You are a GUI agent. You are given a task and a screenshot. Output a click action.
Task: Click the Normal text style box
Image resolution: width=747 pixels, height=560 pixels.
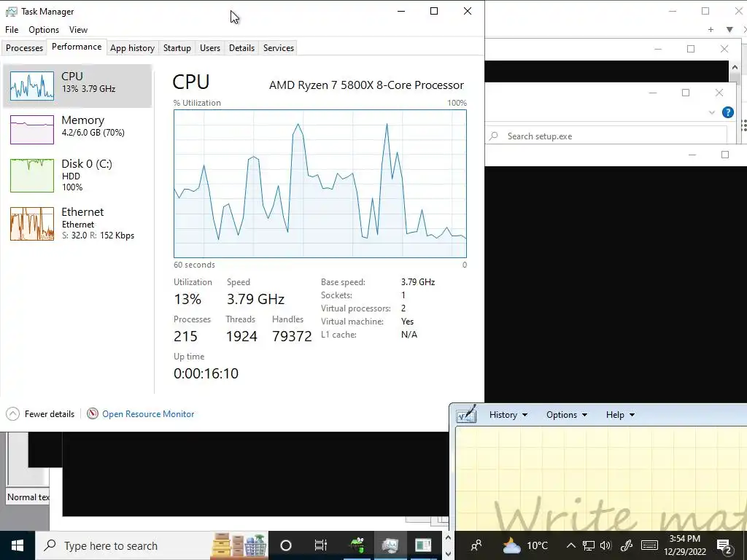click(28, 497)
